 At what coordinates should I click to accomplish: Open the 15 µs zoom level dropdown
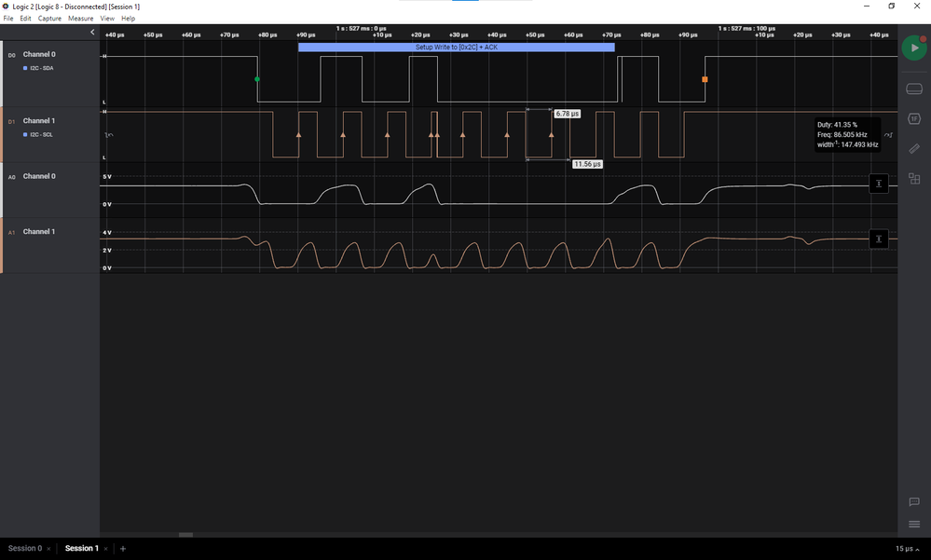(908, 549)
